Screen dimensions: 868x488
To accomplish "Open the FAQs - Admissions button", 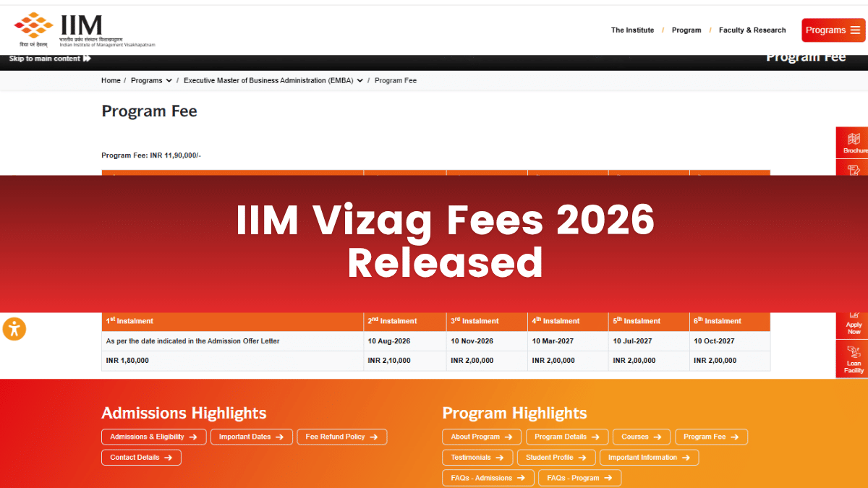I will (x=488, y=477).
